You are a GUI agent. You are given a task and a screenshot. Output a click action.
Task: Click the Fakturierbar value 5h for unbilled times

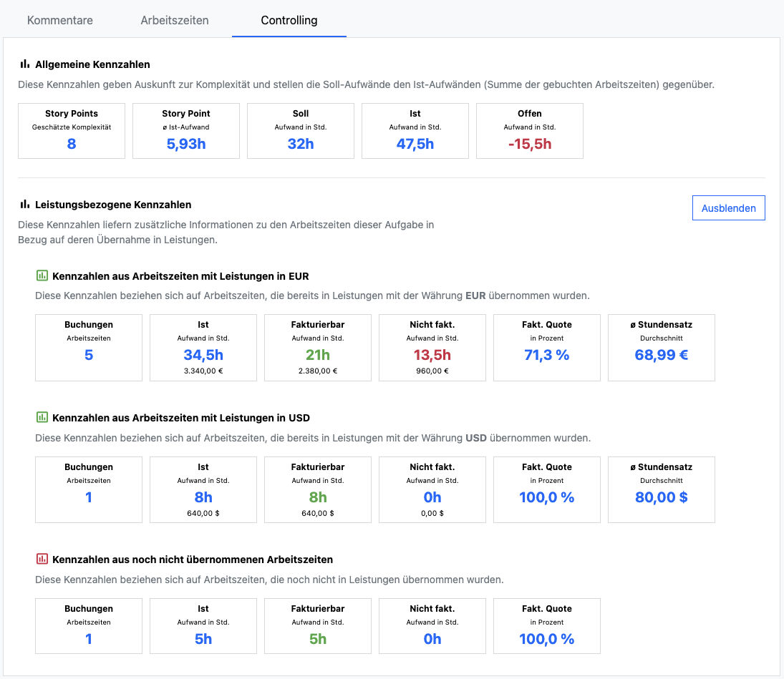317,639
